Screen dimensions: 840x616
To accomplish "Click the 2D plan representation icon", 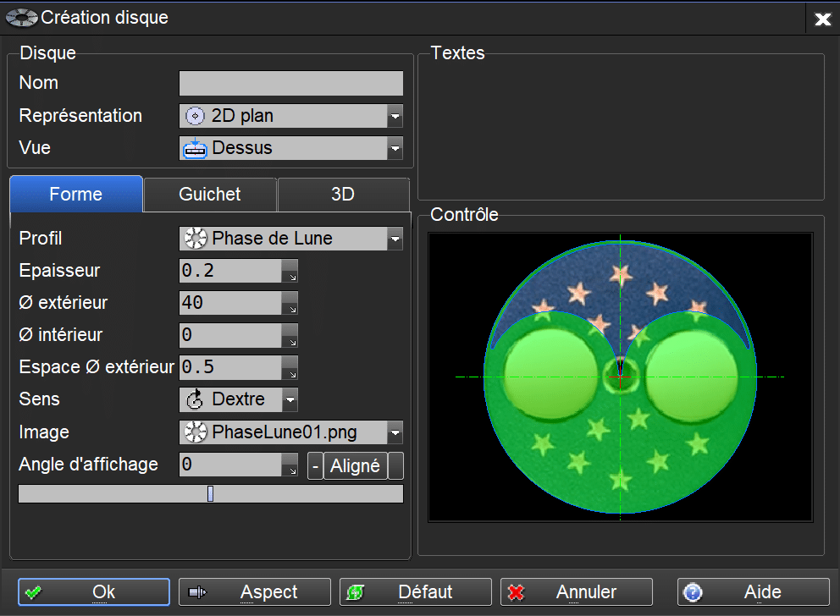I will [x=195, y=116].
